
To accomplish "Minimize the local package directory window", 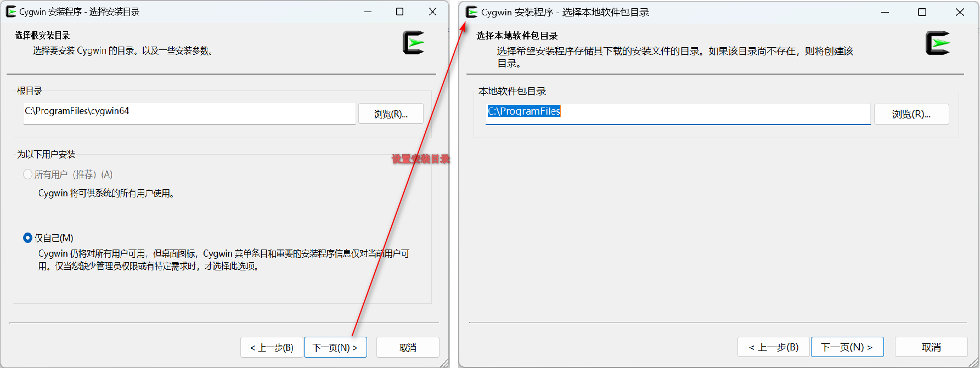I will click(x=885, y=12).
